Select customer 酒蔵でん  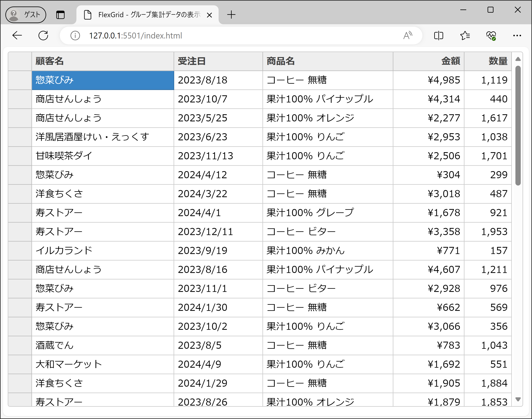103,345
